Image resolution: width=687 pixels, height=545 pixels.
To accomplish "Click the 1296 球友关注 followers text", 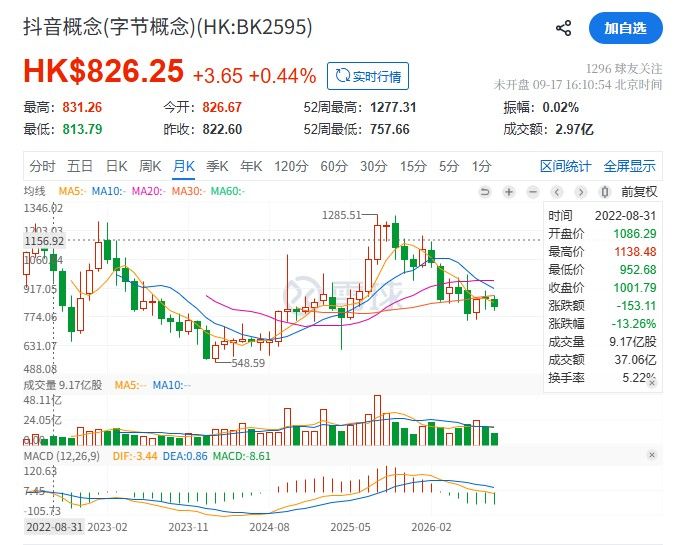I will (x=624, y=68).
